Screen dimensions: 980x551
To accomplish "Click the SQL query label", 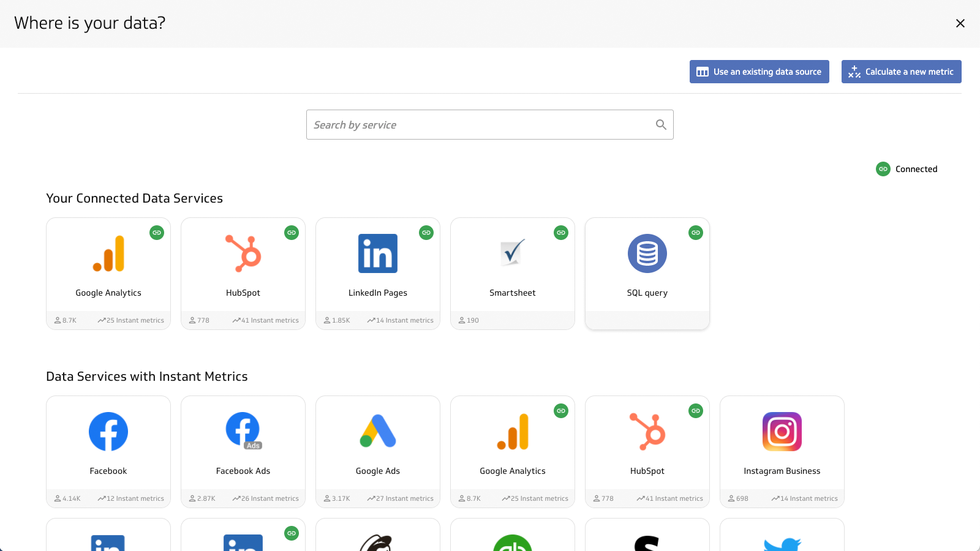I will point(647,293).
